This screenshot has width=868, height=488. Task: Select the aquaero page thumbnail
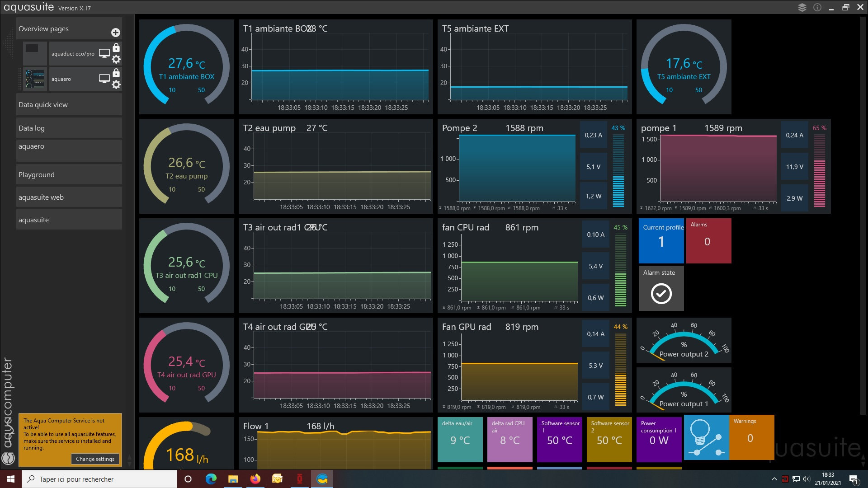[35, 79]
